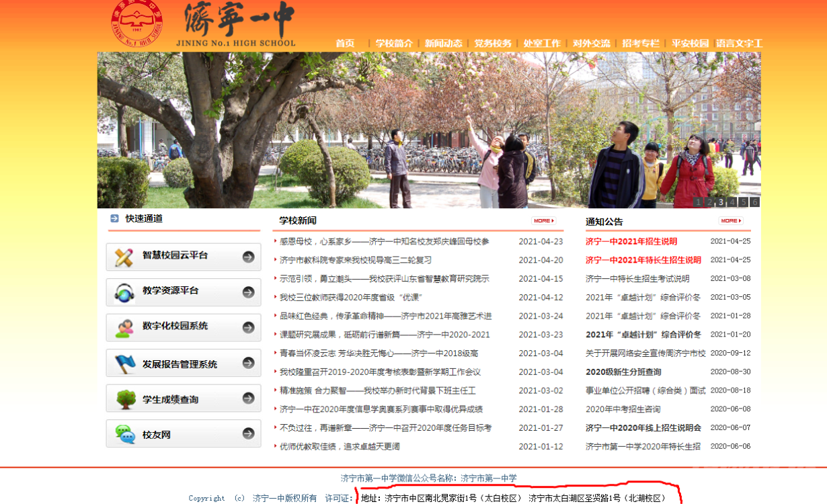This screenshot has height=504, width=827.
Task: Open the 招考专栏 navigation menu
Action: 640,43
